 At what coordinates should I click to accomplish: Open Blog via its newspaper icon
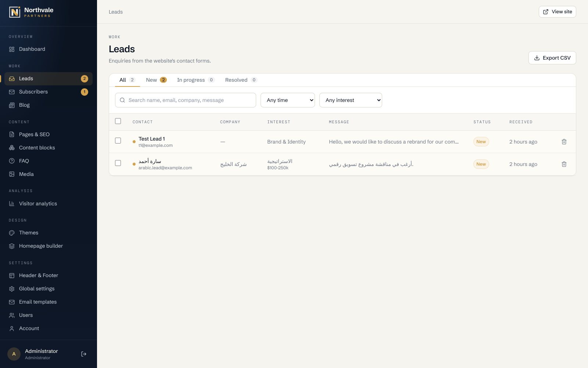12,105
